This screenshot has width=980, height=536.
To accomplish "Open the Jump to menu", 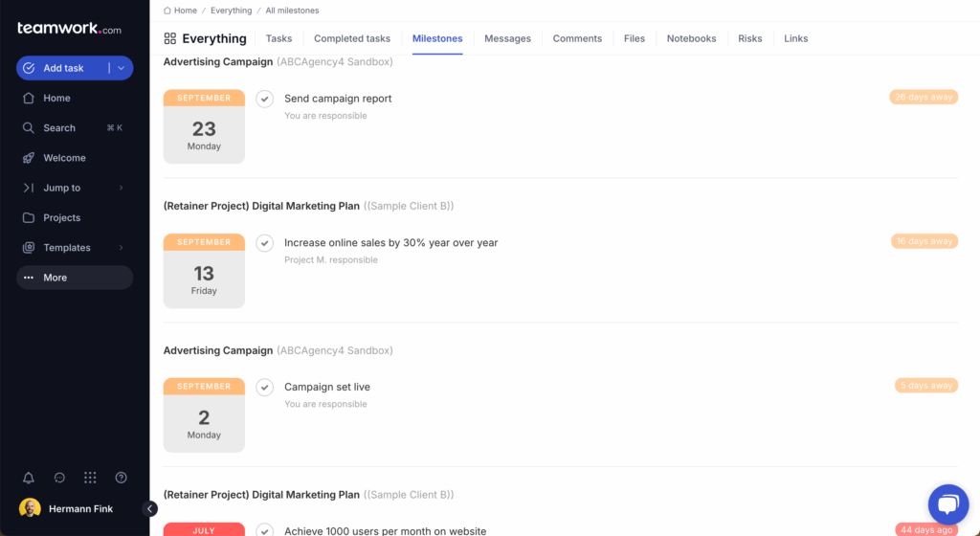I will (x=75, y=188).
